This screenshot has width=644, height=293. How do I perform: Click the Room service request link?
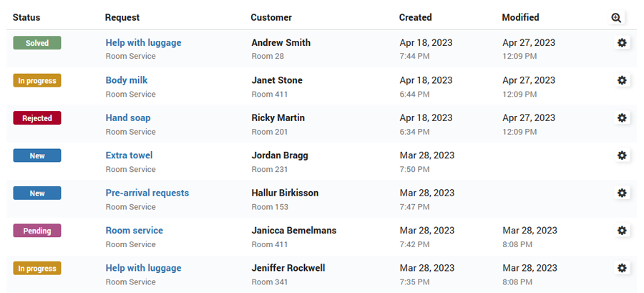click(x=135, y=231)
